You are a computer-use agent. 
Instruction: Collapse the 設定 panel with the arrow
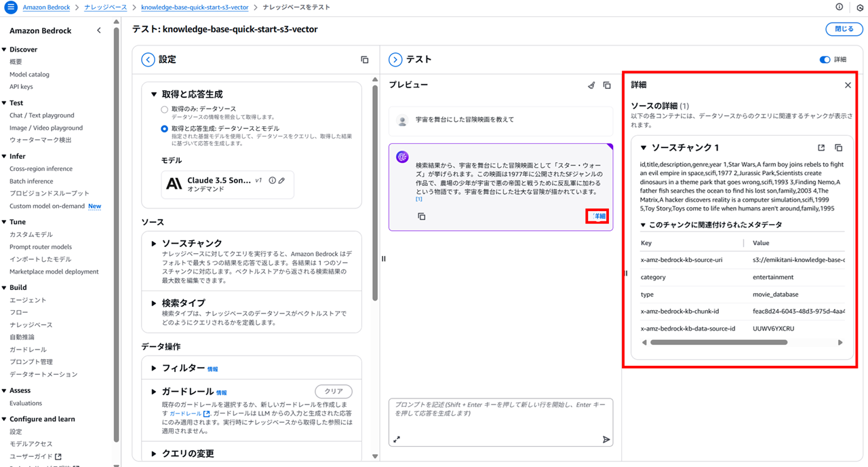coord(148,60)
